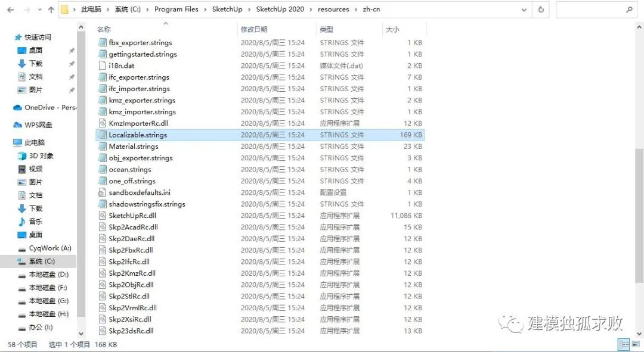Click the search magnifier icon
This screenshot has height=352, width=644.
coord(629,10)
